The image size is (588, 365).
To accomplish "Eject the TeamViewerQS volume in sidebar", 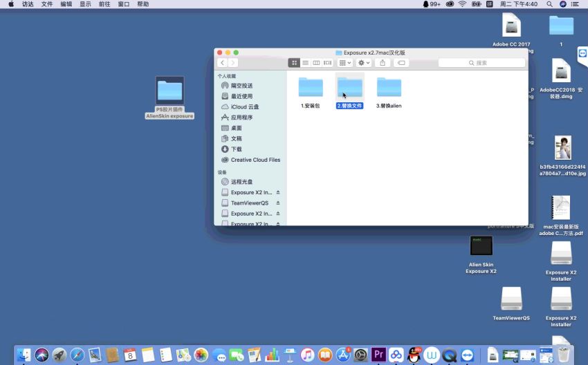I will pyautogui.click(x=278, y=203).
